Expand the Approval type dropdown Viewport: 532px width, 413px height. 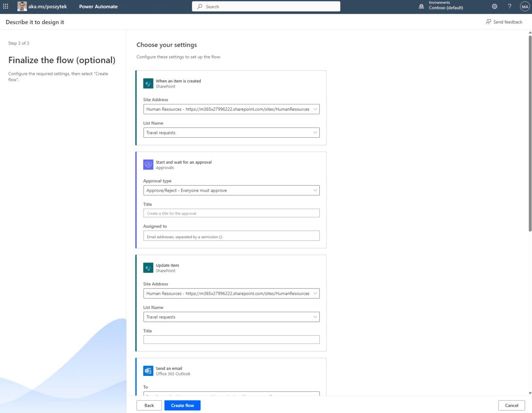[x=231, y=190]
